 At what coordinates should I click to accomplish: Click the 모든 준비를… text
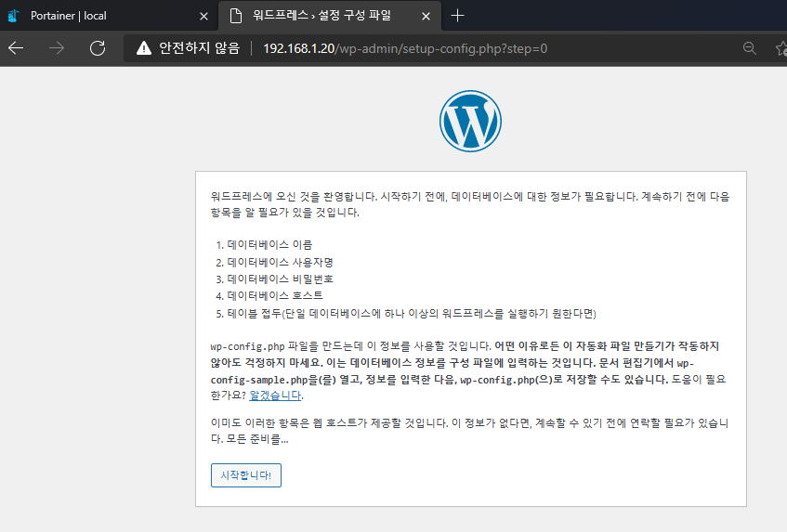(x=257, y=439)
